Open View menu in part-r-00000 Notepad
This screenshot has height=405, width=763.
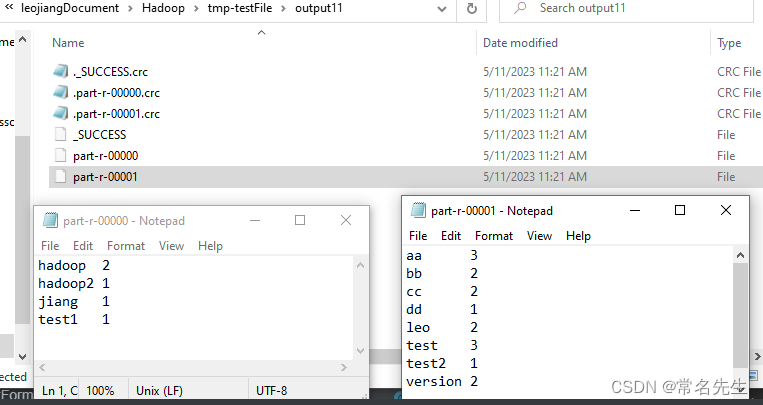coord(171,246)
